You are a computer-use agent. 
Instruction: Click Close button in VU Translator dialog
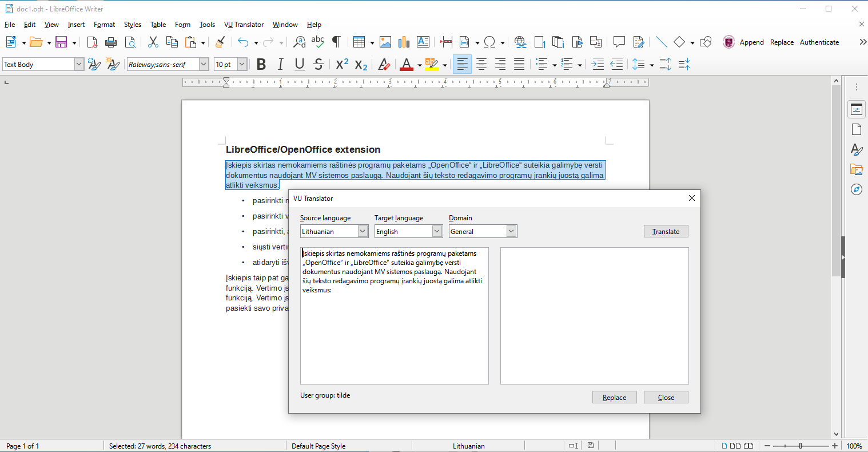tap(666, 397)
